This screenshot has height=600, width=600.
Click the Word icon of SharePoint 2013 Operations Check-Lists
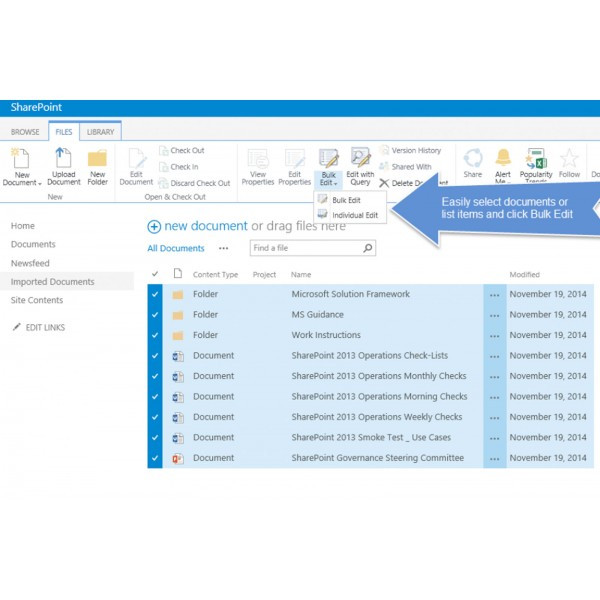(x=178, y=356)
